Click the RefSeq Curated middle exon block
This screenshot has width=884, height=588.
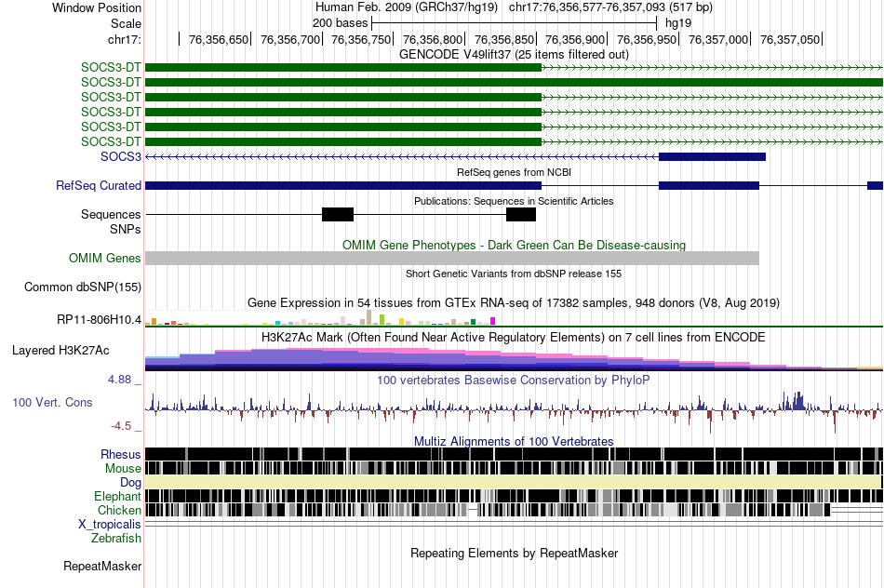[709, 185]
